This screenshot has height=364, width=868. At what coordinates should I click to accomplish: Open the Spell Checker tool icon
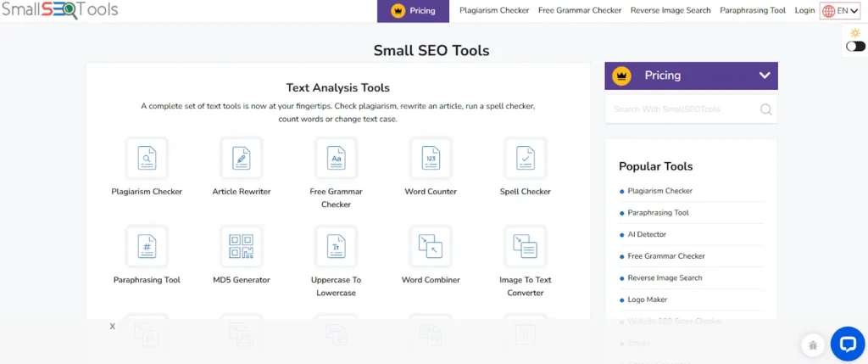pos(526,158)
